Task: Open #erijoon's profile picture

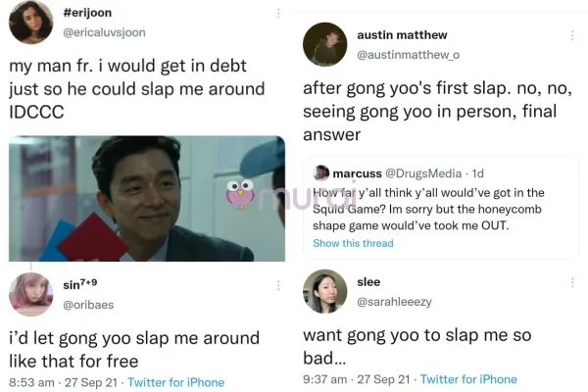Action: pos(30,22)
